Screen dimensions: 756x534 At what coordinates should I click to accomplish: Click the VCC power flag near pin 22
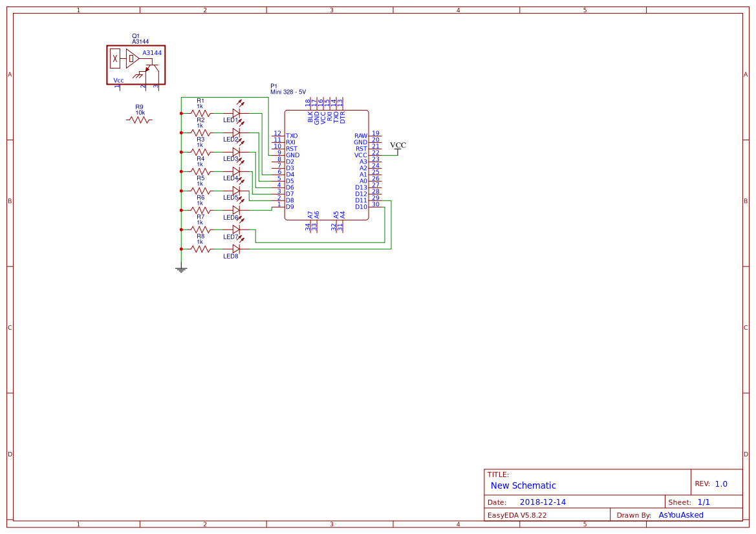(399, 146)
